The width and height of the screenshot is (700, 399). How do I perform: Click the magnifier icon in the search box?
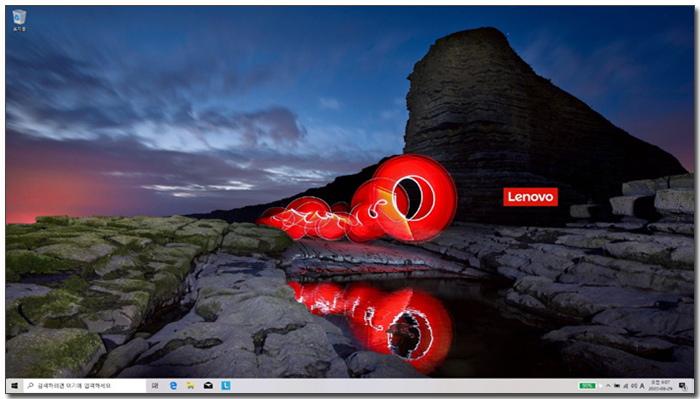[30, 385]
